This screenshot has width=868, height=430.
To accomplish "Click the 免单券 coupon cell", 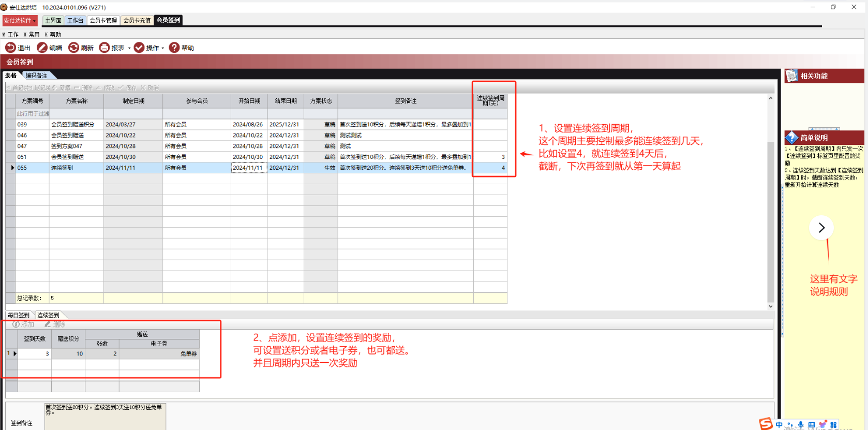I will (159, 354).
